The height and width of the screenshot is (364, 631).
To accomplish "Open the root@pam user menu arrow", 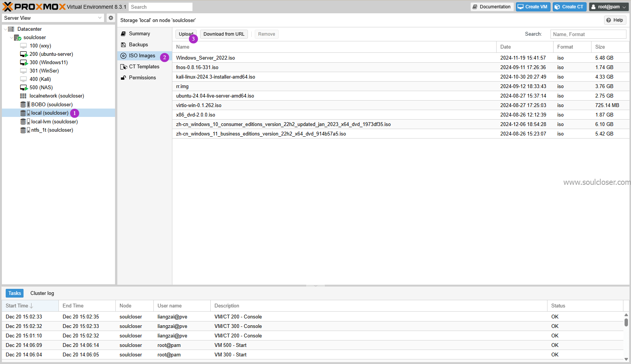I will 624,7.
